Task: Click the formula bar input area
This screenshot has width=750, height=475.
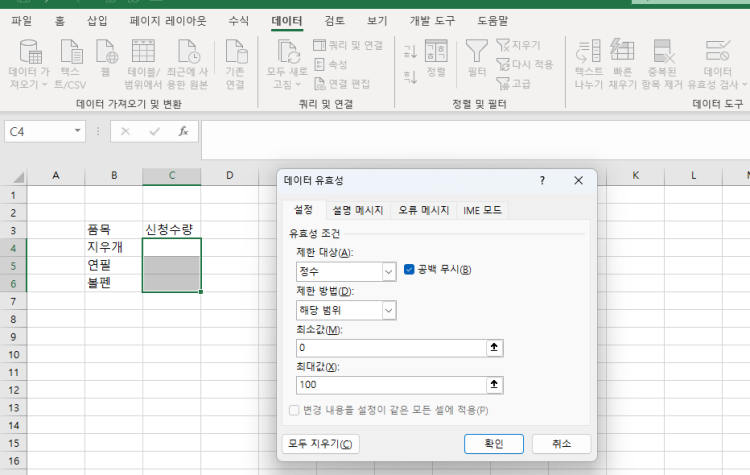Action: (475, 140)
